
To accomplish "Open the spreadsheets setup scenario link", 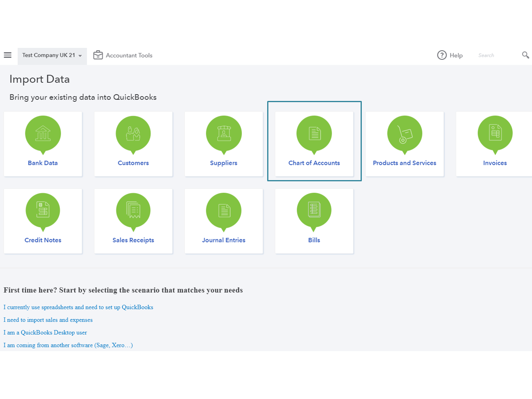I will click(78, 307).
